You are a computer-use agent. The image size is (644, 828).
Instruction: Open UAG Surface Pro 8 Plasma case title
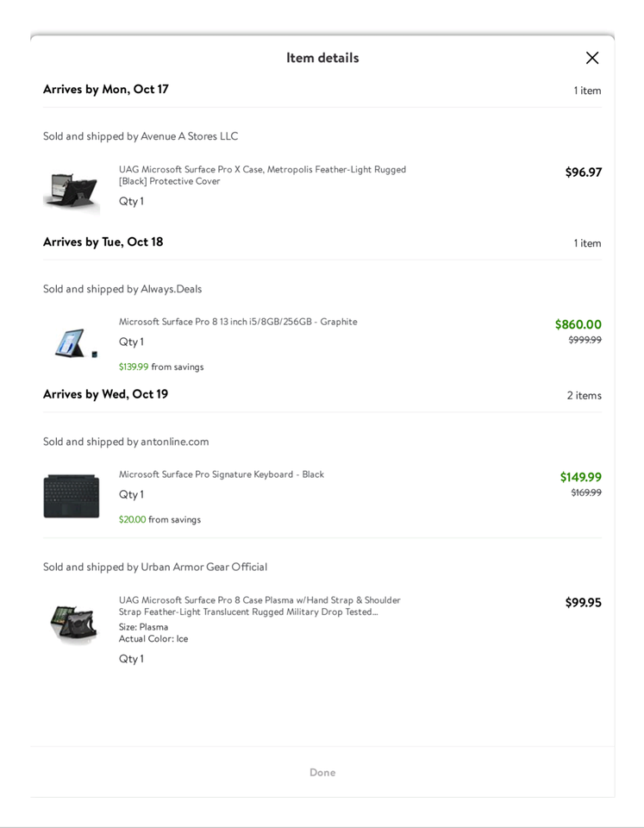point(259,605)
